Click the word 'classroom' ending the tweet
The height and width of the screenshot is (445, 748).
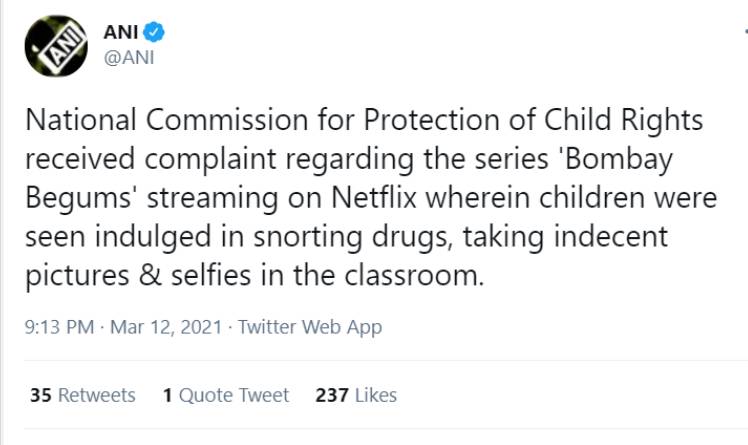tap(414, 276)
